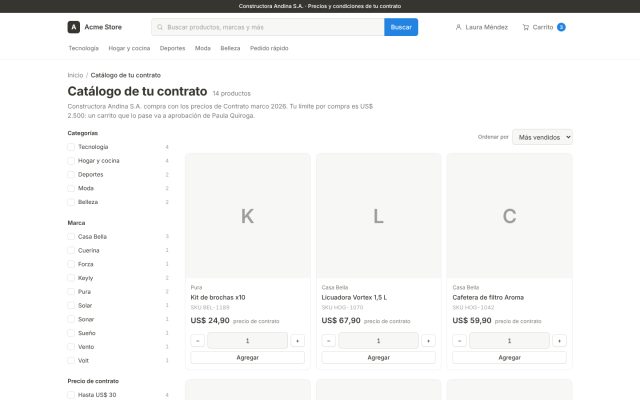Viewport: 640px width, 400px height.
Task: Increase quantity for Cafetera de filtro Aroma
Action: click(x=559, y=340)
